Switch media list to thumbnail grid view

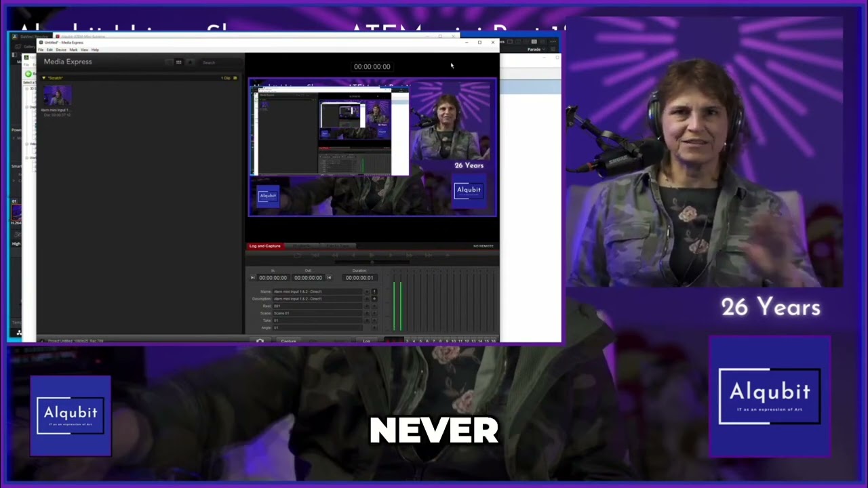pos(178,62)
